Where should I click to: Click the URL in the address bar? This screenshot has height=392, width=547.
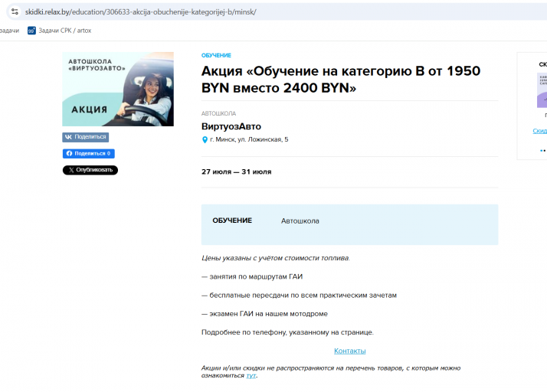pyautogui.click(x=141, y=11)
